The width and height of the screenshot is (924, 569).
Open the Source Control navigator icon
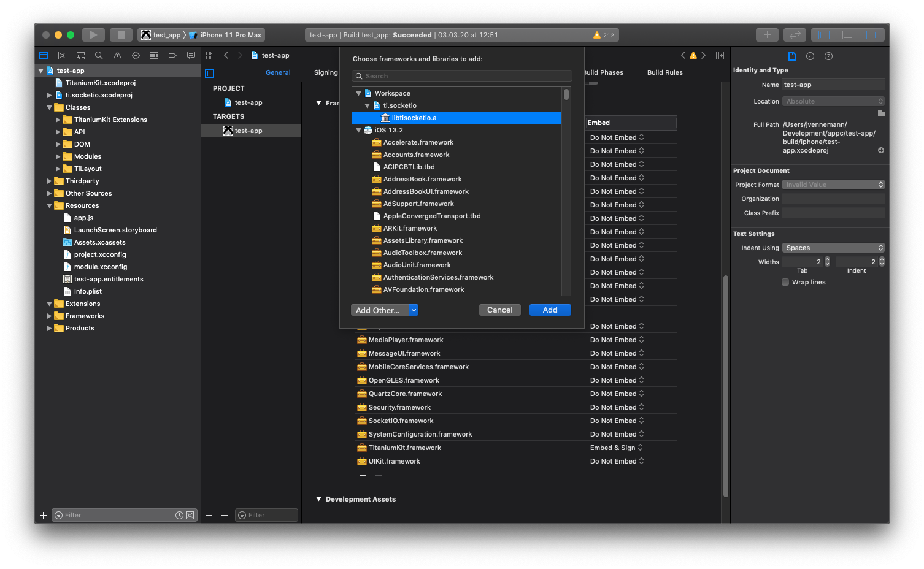(62, 55)
